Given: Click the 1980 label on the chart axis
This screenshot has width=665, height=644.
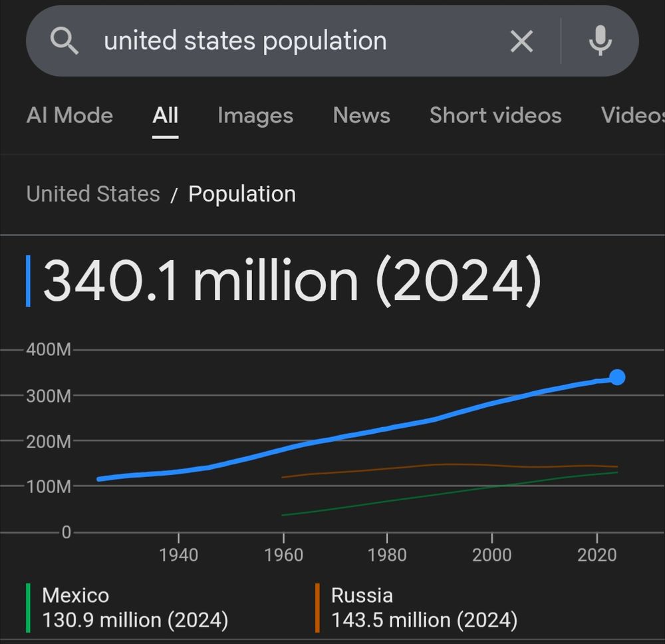Looking at the screenshot, I should (388, 554).
